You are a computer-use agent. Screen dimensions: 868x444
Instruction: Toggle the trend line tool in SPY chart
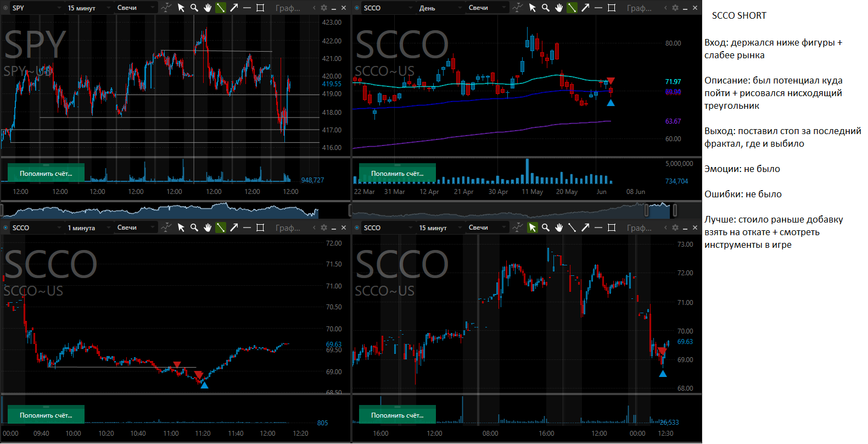coord(221,8)
